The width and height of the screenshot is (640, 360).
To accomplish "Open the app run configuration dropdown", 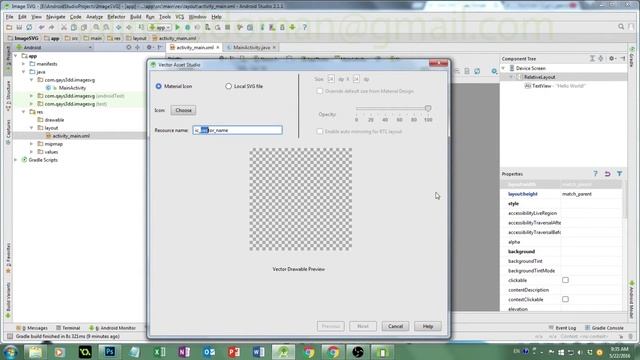I will click(x=160, y=27).
